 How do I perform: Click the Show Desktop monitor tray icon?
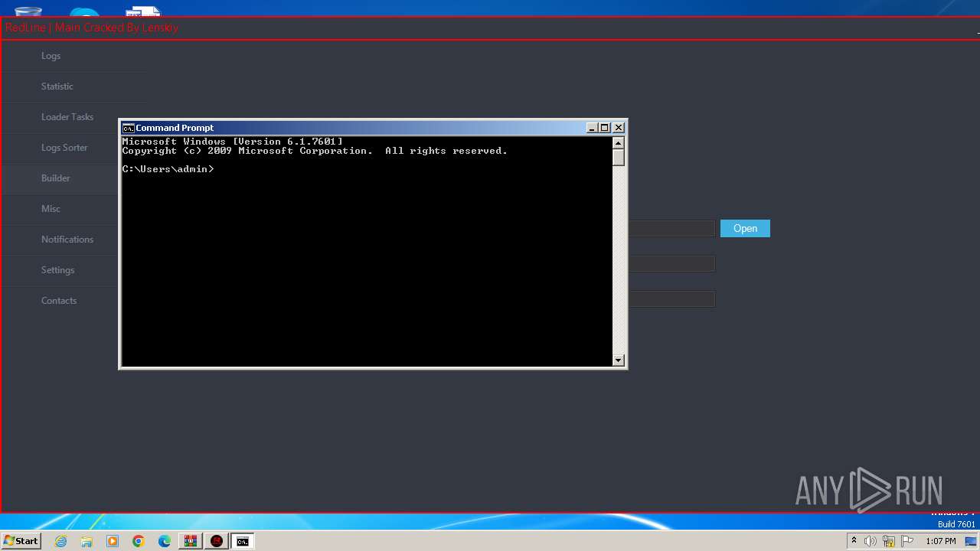[x=971, y=541]
